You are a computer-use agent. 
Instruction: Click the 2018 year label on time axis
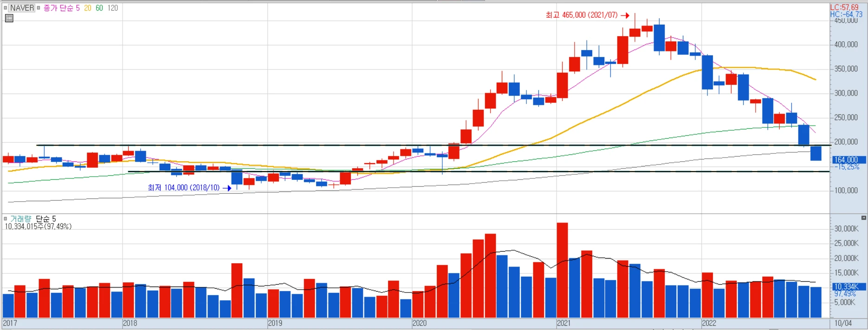pos(130,323)
